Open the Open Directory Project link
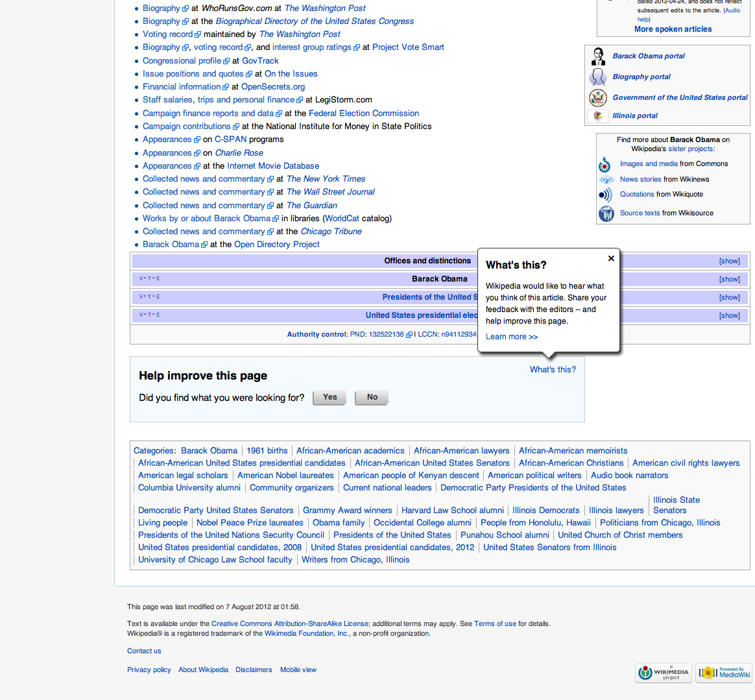The height and width of the screenshot is (700, 755). click(x=276, y=244)
